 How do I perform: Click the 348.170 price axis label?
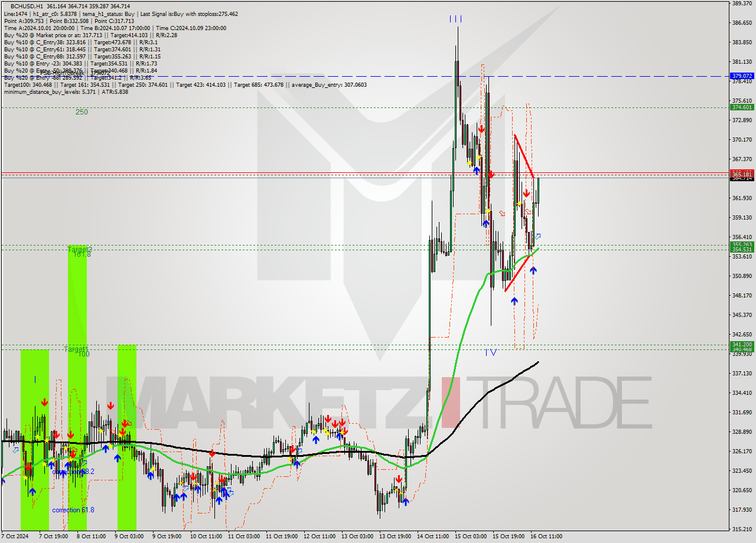pyautogui.click(x=742, y=296)
